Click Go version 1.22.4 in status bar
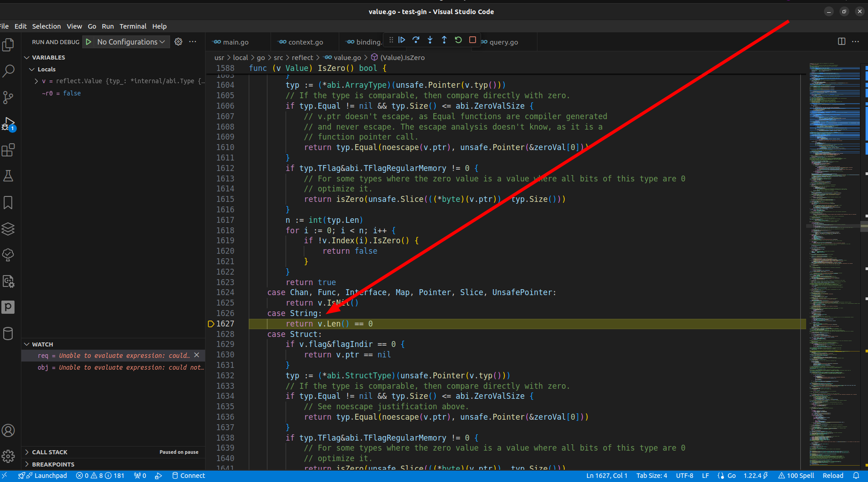The image size is (868, 482). coord(756,476)
